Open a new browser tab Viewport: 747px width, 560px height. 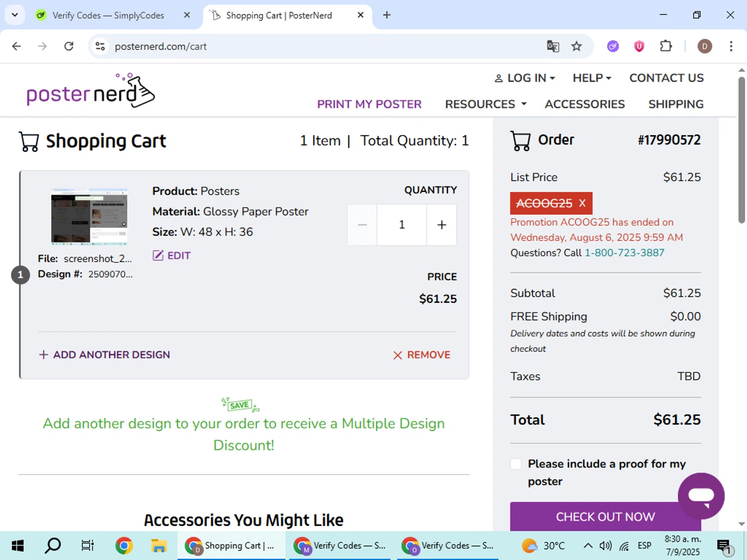coord(387,15)
